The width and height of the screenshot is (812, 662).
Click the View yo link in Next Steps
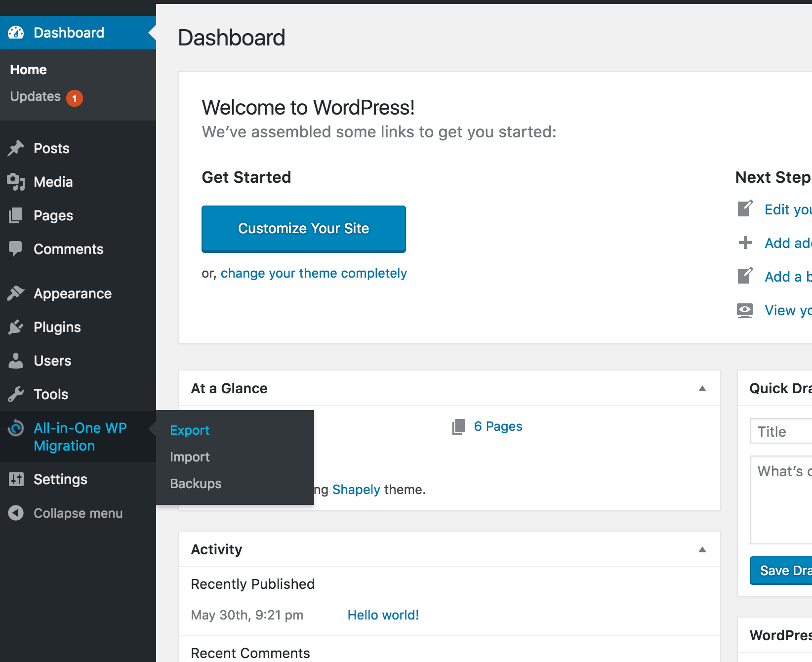(x=788, y=310)
